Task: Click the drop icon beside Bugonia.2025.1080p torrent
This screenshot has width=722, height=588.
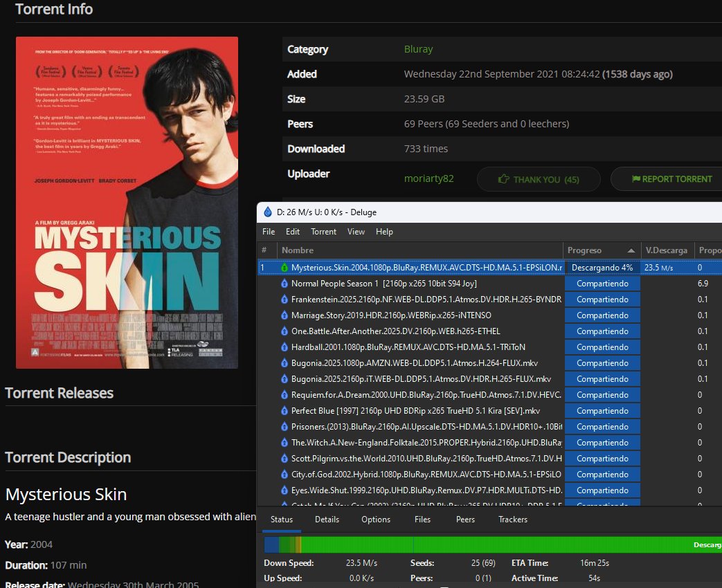Action: pos(285,363)
